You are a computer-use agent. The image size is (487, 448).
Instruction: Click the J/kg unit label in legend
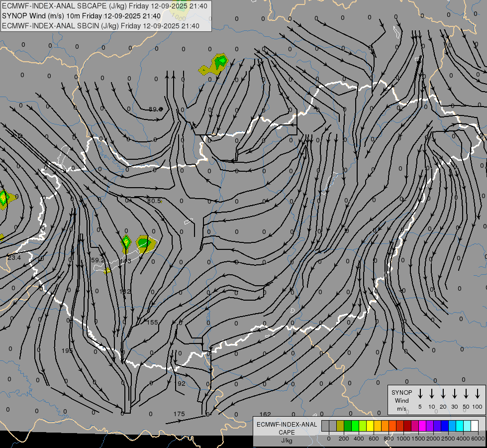tap(287, 441)
